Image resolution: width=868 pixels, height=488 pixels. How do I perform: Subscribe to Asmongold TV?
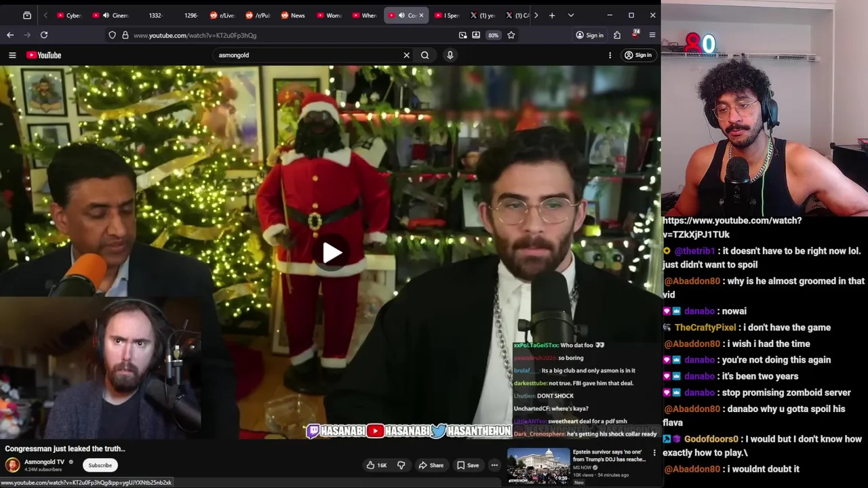(x=100, y=465)
